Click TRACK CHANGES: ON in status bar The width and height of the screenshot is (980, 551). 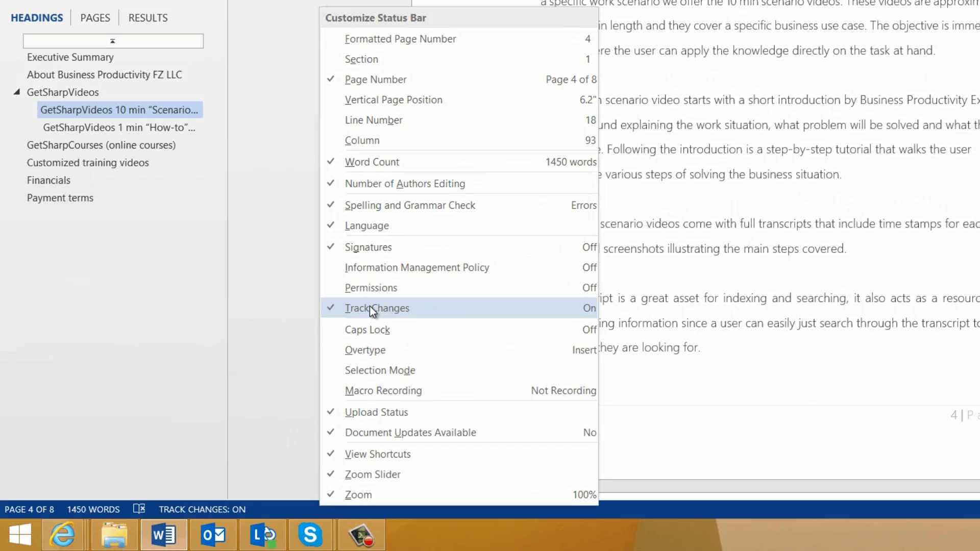click(202, 509)
